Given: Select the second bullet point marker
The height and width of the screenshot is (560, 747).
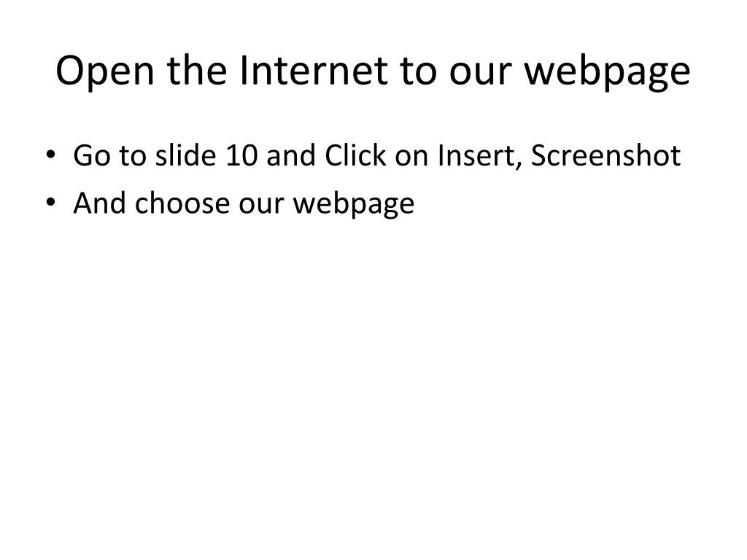Looking at the screenshot, I should [x=50, y=203].
